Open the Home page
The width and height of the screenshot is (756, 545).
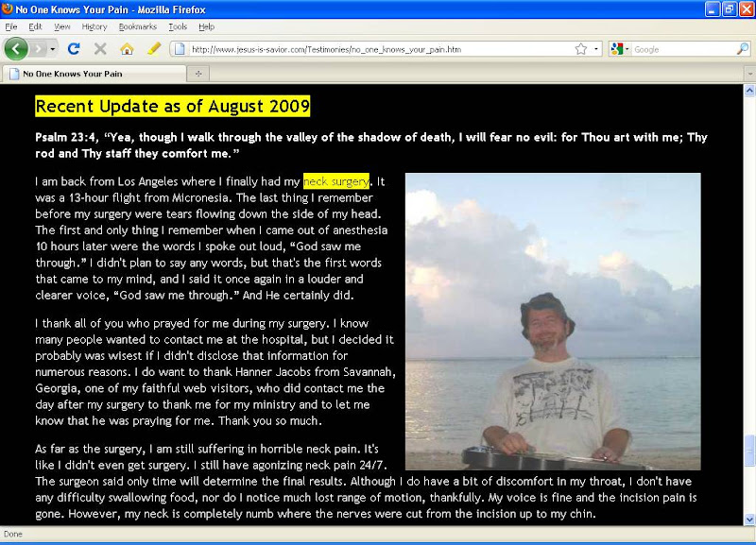point(127,49)
